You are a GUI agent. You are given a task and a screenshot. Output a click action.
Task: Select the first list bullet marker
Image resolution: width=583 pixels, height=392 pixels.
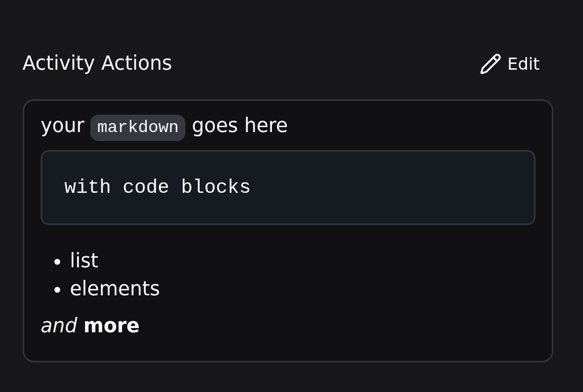click(x=57, y=260)
